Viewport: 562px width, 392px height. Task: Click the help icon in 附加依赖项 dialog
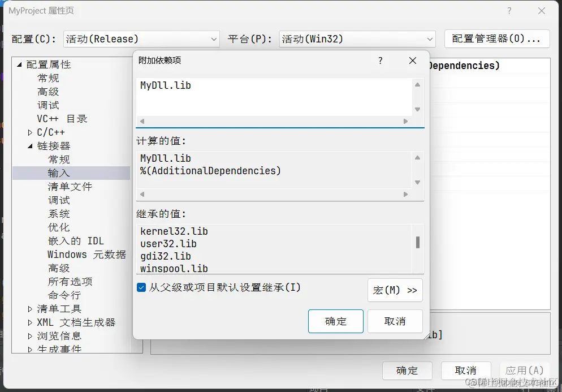point(381,61)
